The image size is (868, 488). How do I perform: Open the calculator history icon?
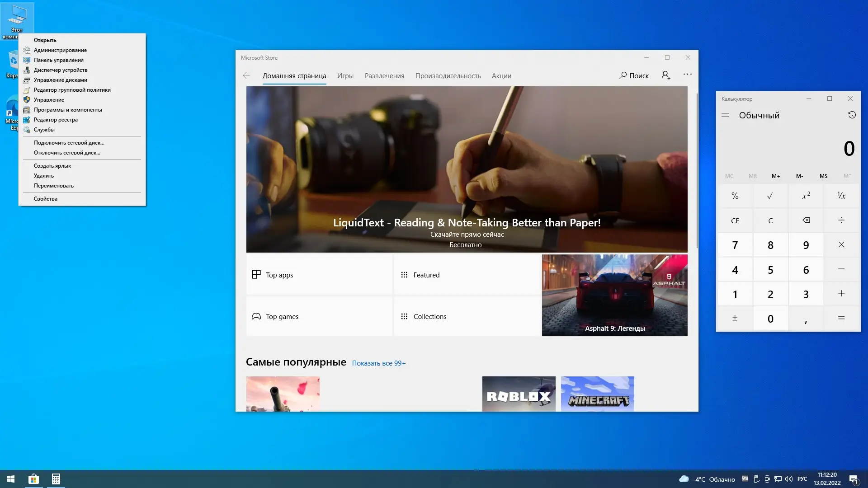[852, 115]
